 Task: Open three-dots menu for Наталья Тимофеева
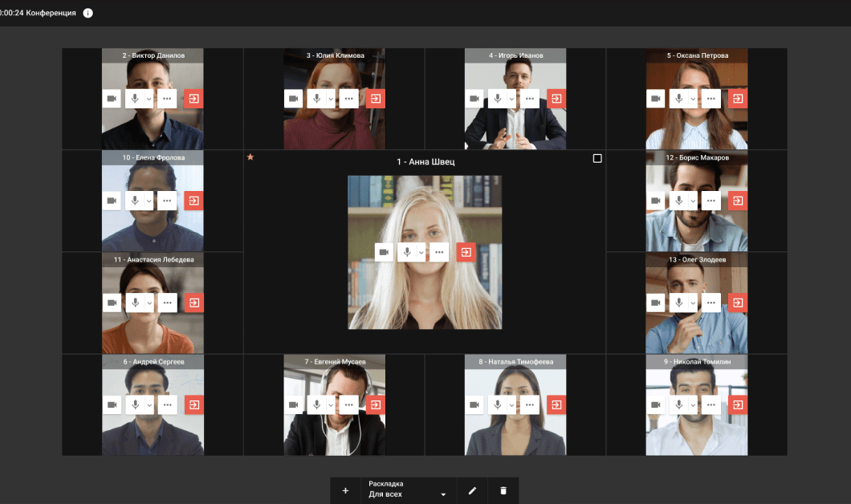click(530, 404)
